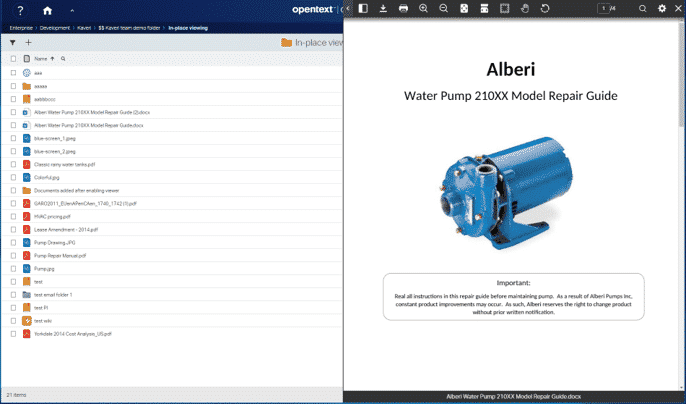Rotate the document page
Viewport: 686px width, 404px height.
point(545,8)
